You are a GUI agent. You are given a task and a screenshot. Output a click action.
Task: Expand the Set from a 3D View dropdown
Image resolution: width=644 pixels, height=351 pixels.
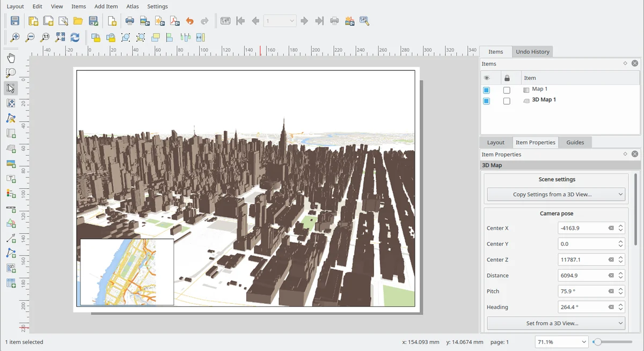pos(556,323)
